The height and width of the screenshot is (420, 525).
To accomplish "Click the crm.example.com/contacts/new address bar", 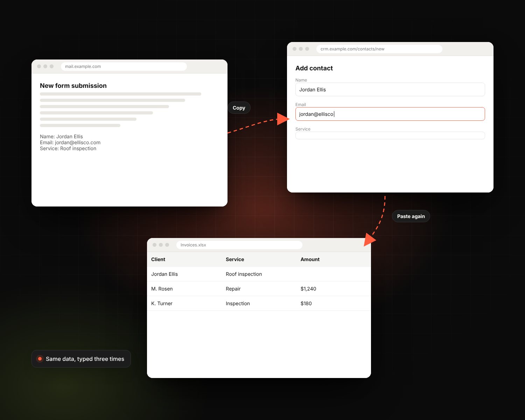I will pos(379,49).
